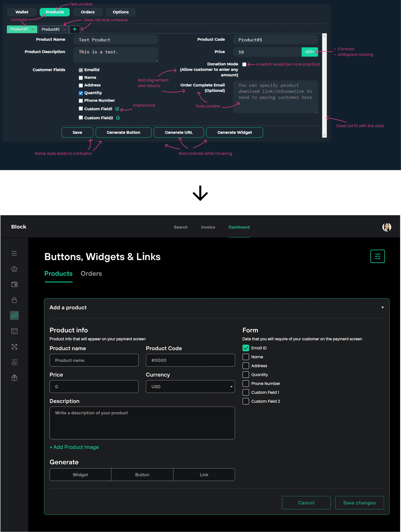Check the Address box under Customer Fields
401x532 pixels.
81,85
